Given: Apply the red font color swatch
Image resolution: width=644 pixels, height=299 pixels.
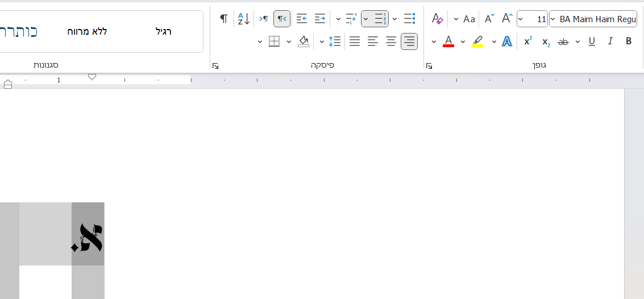Looking at the screenshot, I should pyautogui.click(x=448, y=41).
